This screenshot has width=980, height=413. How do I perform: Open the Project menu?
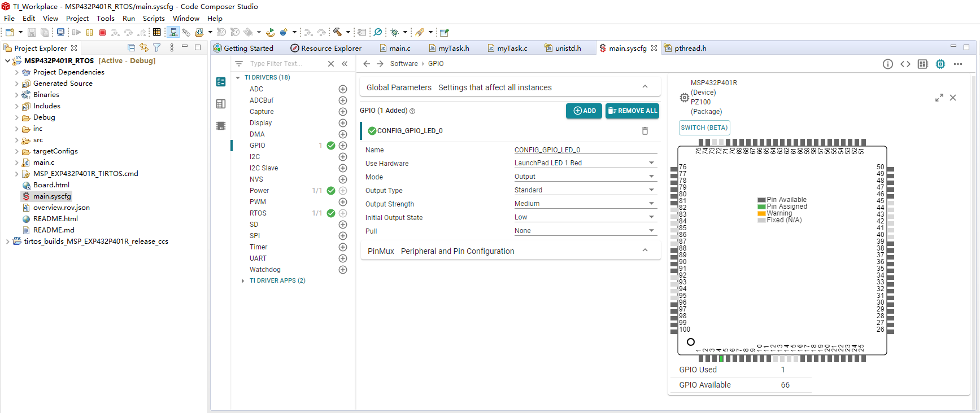[77, 18]
